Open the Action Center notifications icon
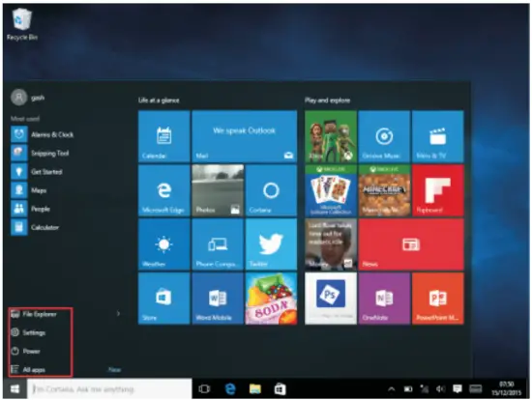Screen dimensions: 532x400 tap(457, 388)
